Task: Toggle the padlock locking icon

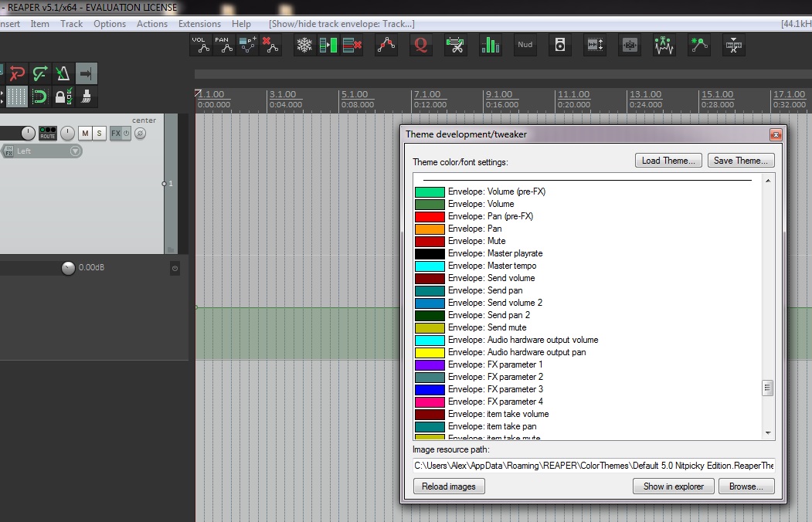Action: click(x=63, y=97)
